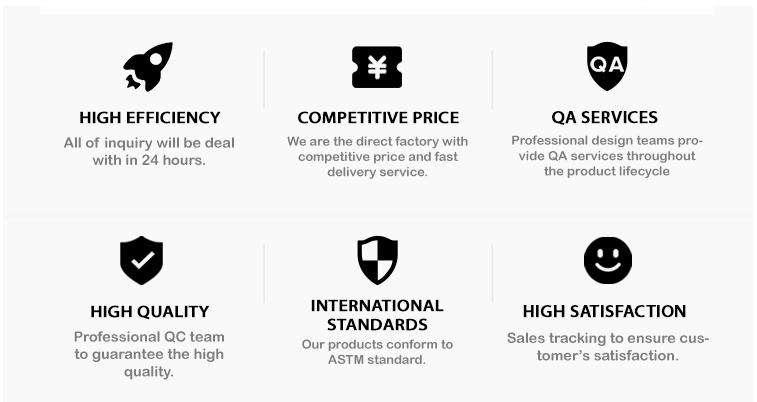Select the QA SERVICES heading
The image size is (757, 402).
604,117
